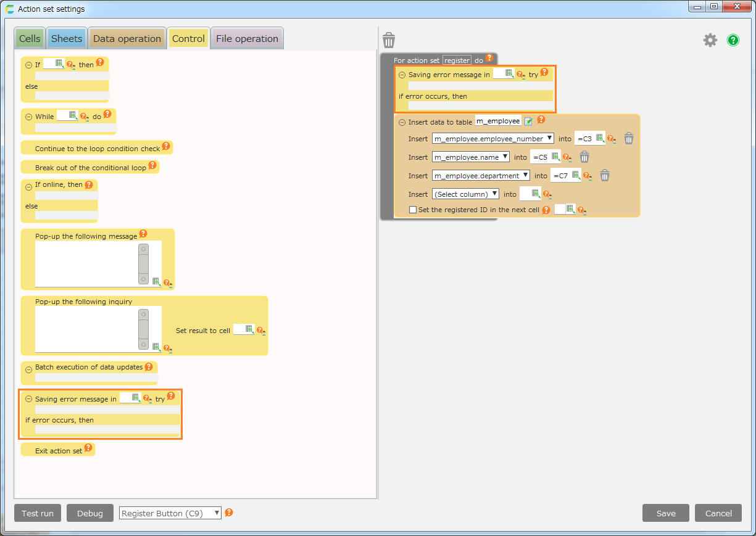The height and width of the screenshot is (536, 756).
Task: Click cell picker icon beside =C3 field
Action: 600,139
